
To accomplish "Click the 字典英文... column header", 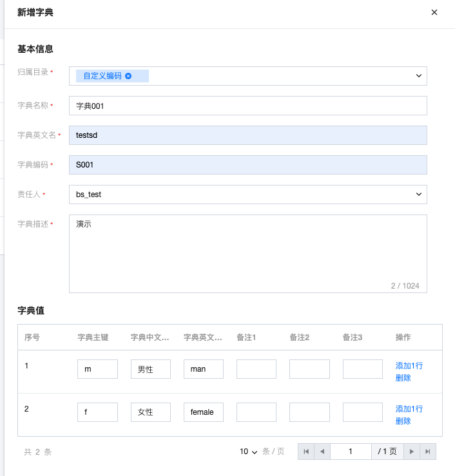I will [x=202, y=338].
